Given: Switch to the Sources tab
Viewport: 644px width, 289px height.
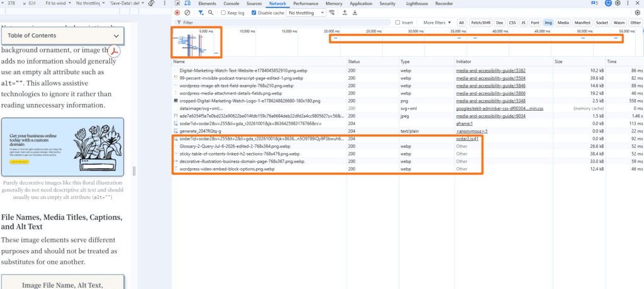Looking at the screenshot, I should click(254, 4).
